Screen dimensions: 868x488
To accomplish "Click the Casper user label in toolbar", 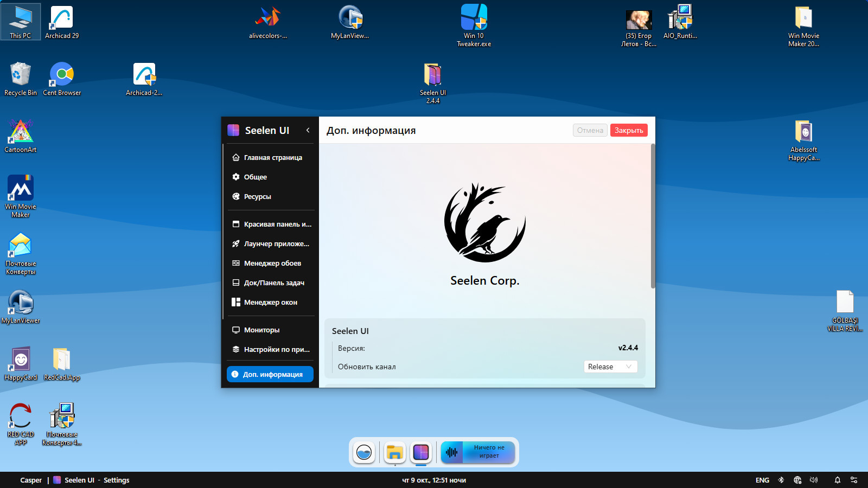I will [31, 480].
